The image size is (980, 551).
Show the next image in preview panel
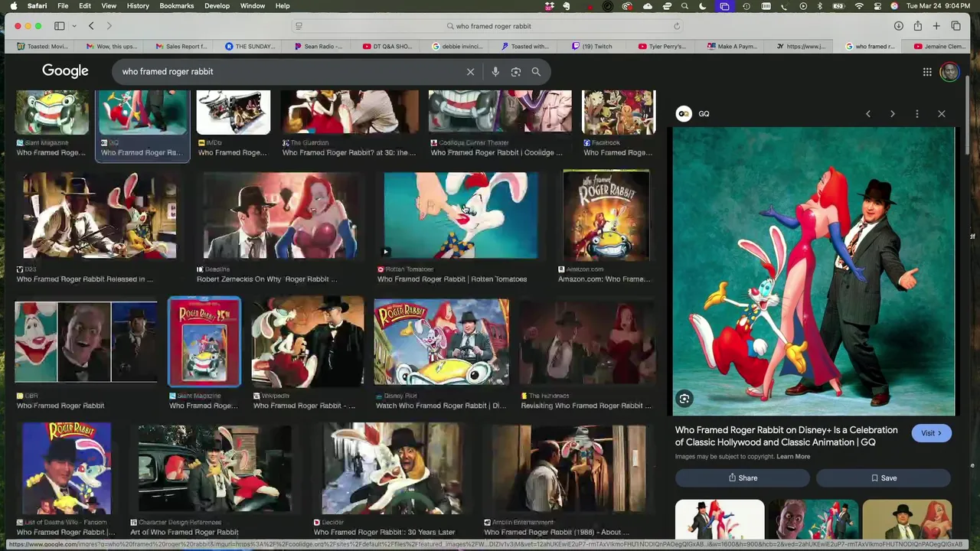892,114
